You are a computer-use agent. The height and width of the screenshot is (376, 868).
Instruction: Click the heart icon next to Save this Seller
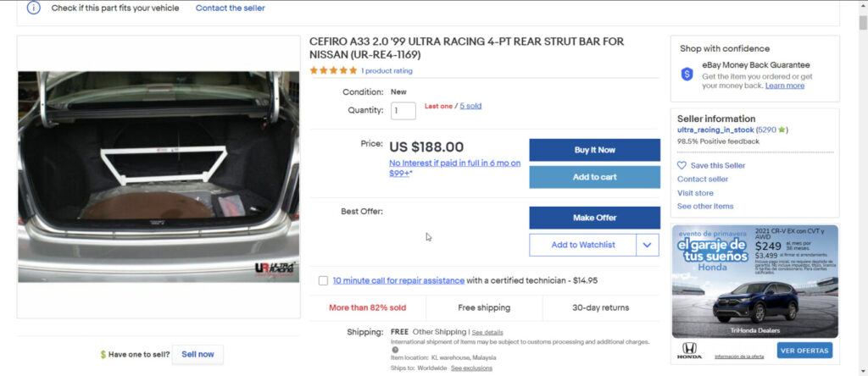(682, 166)
